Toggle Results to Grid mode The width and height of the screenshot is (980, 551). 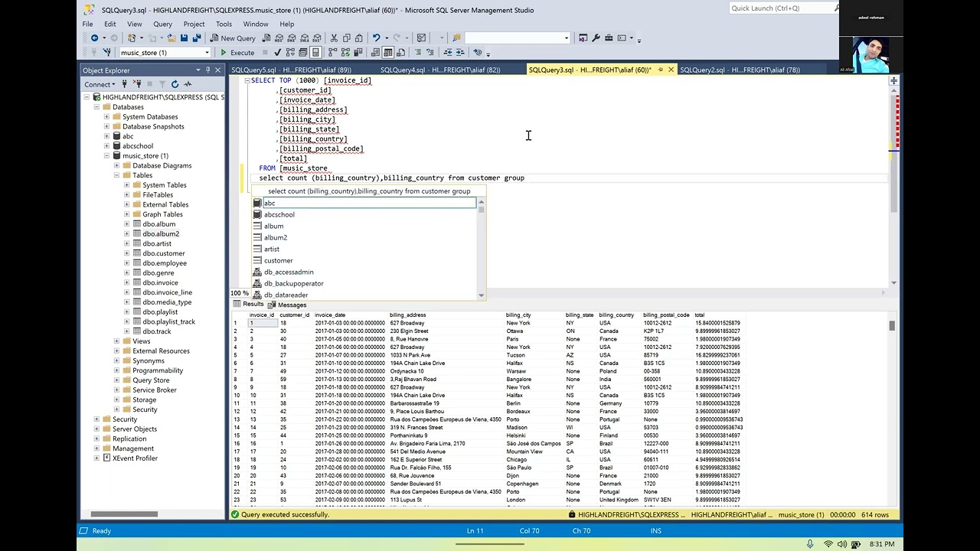click(388, 52)
